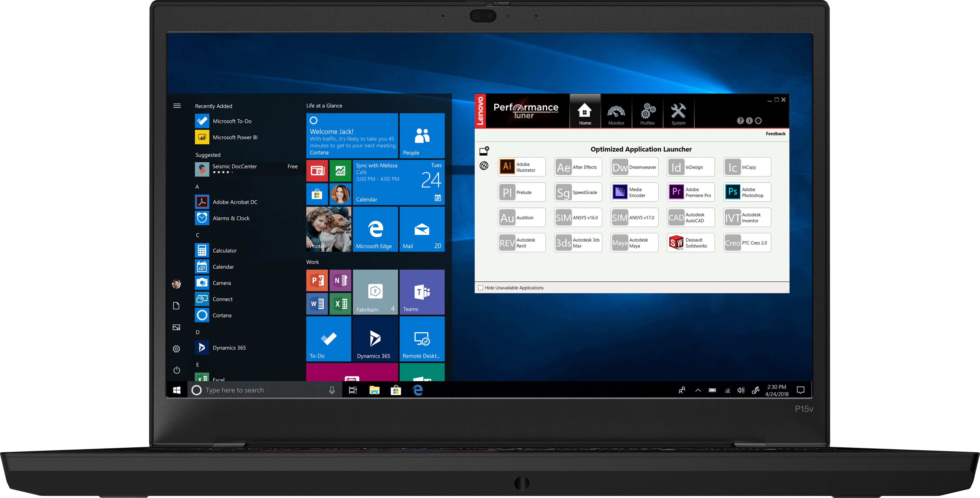Screen dimensions: 980x498
Task: Open the Remote Desktop tile
Action: point(422,339)
